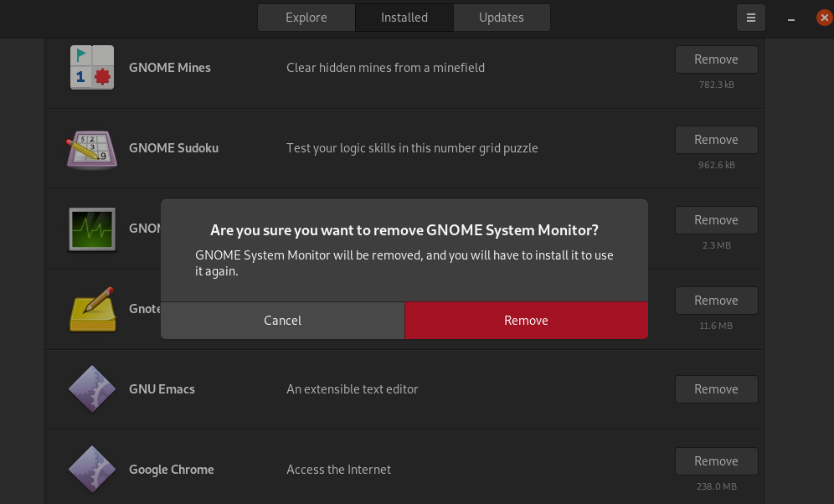Click 'Test your logic skills' description
834x504 pixels.
tap(412, 148)
